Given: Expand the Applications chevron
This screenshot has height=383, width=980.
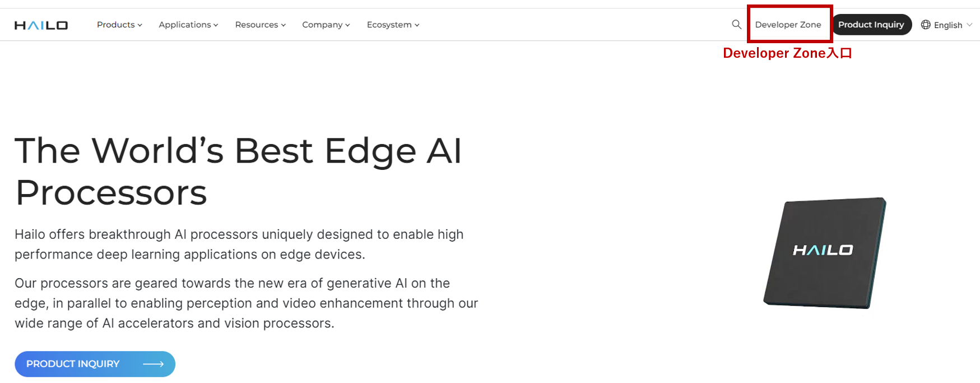Looking at the screenshot, I should (x=216, y=25).
